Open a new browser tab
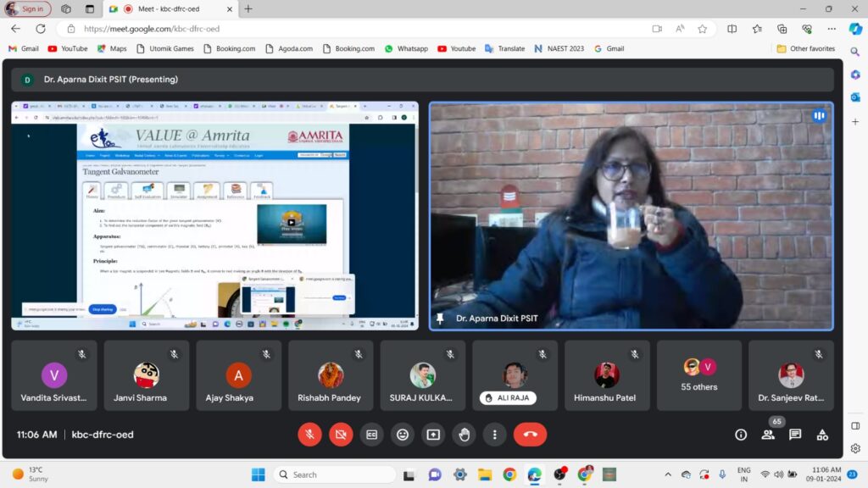 (x=248, y=8)
